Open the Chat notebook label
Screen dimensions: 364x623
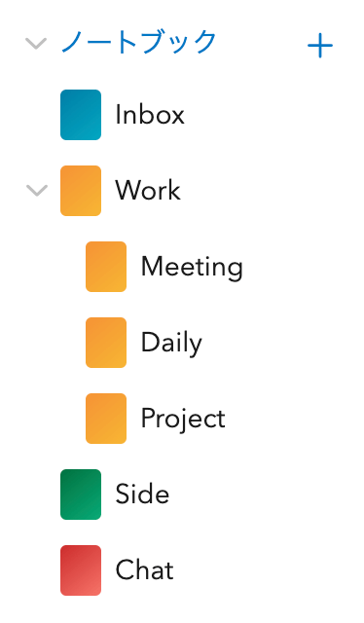pyautogui.click(x=145, y=569)
